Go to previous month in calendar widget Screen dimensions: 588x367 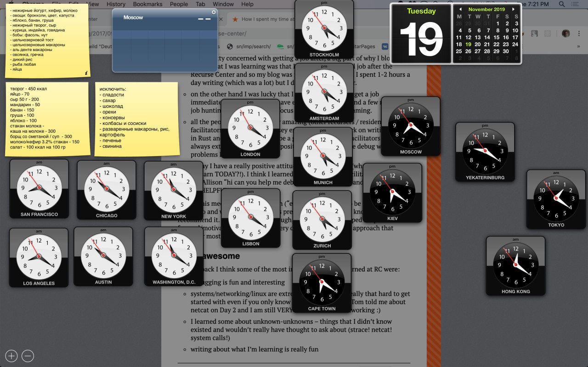coord(460,9)
